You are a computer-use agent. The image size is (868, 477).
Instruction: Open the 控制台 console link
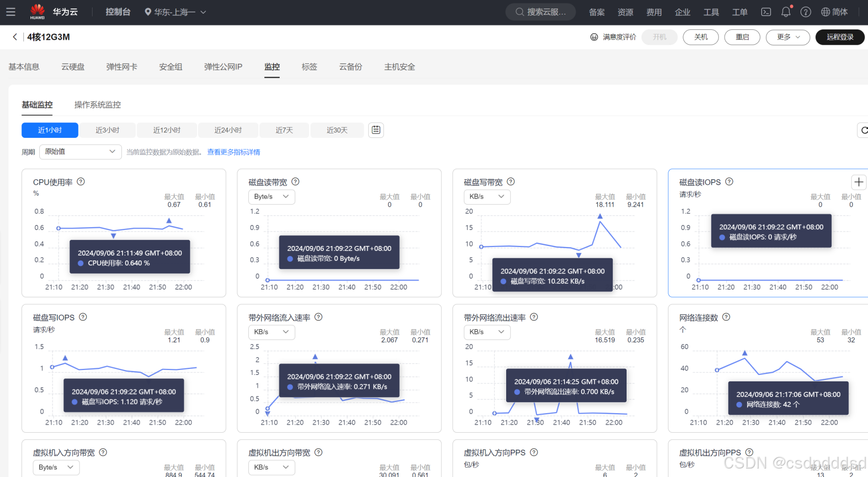[118, 12]
